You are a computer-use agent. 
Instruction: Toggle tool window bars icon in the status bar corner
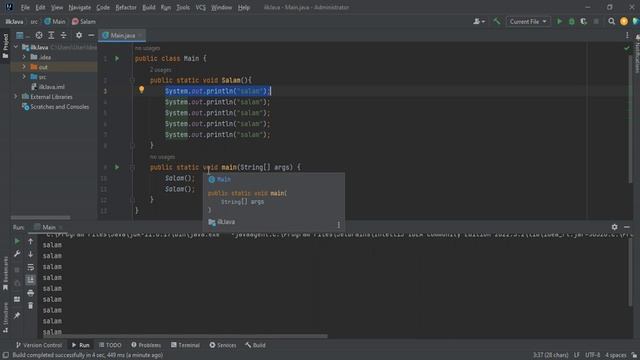[x=5, y=355]
